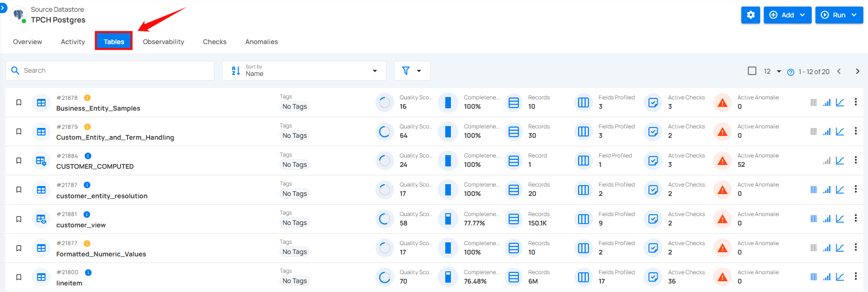Click the line chart icon in lineitem row
The image size is (868, 292).
840,277
